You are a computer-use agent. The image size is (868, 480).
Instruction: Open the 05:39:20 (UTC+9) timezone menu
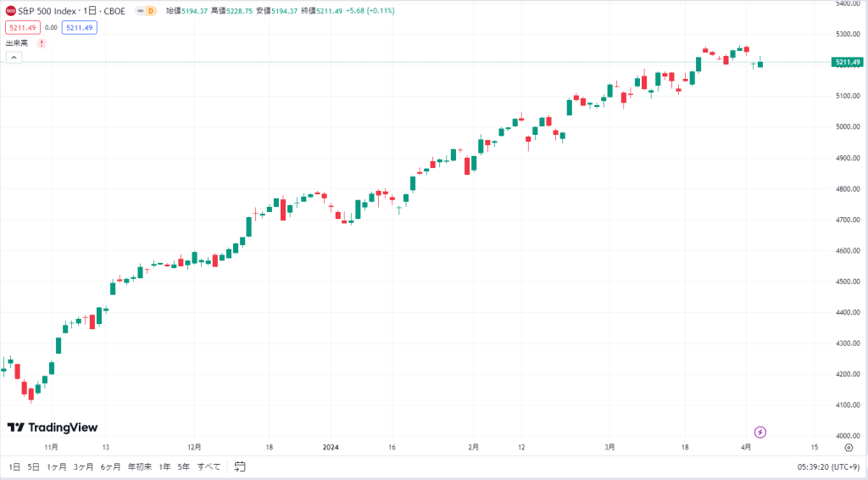tap(828, 466)
